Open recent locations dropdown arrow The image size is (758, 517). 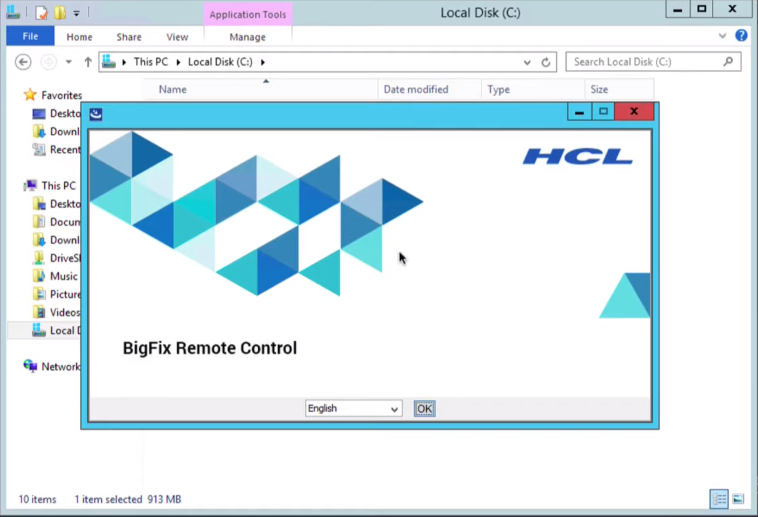pos(69,62)
